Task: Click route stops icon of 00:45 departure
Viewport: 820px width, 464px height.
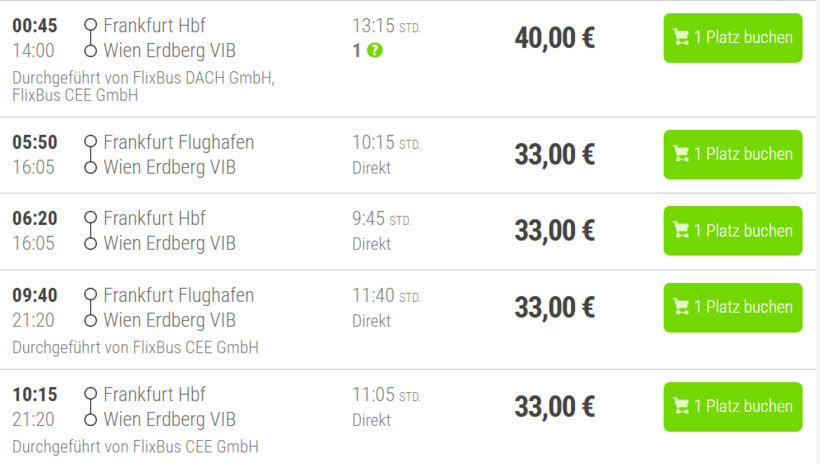Action: tap(91, 38)
